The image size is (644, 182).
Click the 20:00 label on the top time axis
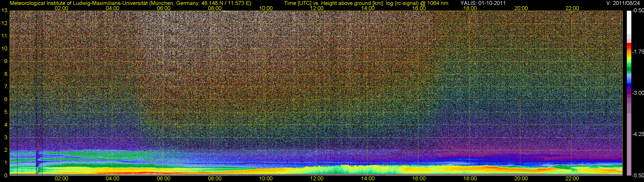[x=521, y=8]
